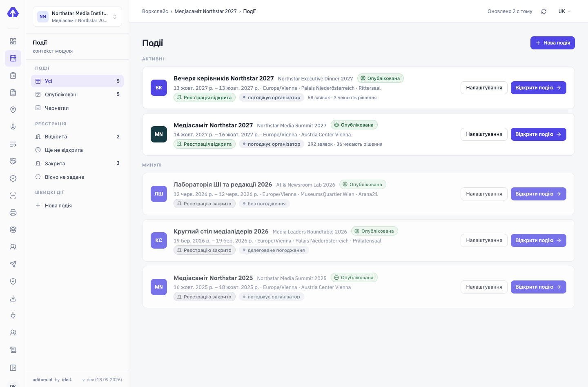Click the ideil. link in the footer

click(x=67, y=380)
